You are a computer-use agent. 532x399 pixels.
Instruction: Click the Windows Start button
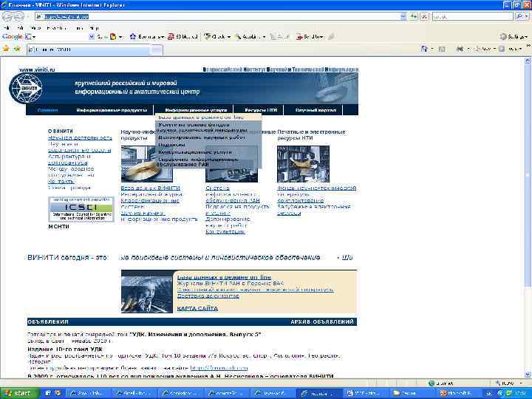[x=18, y=393]
